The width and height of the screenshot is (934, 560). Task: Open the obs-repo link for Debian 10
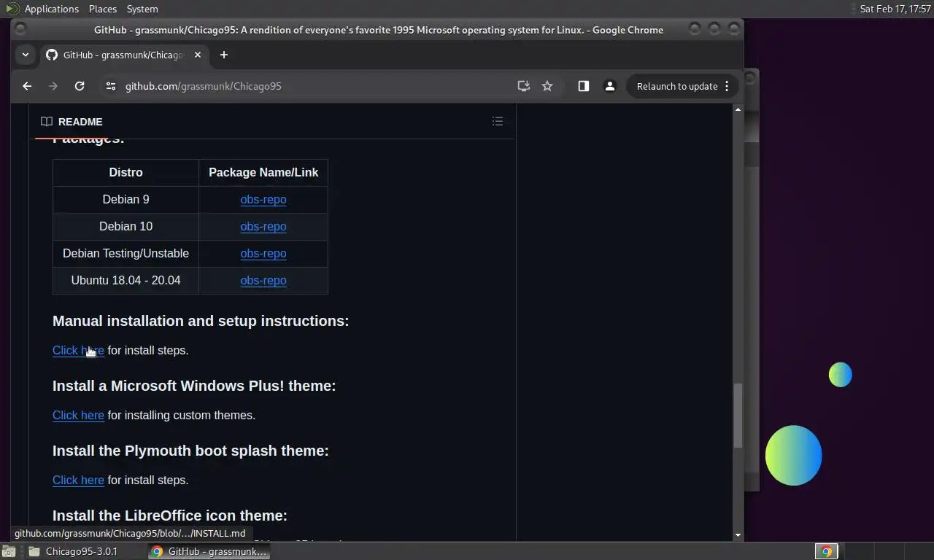(263, 226)
